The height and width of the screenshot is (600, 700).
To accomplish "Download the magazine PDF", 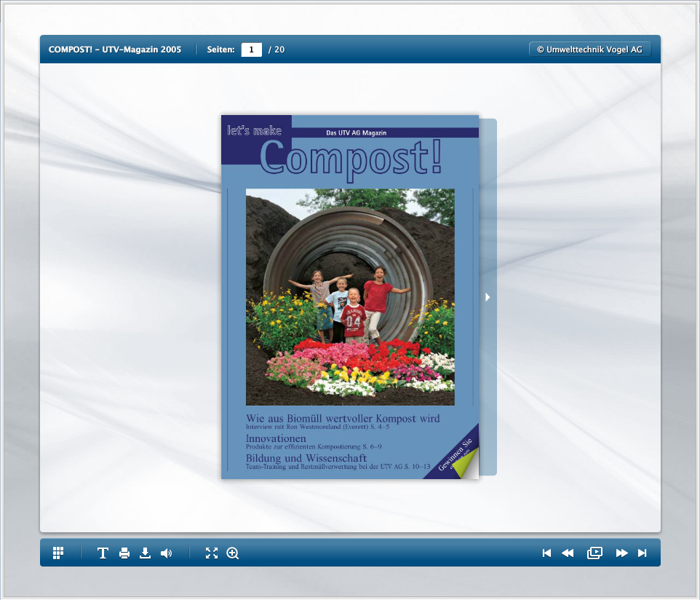I will coord(146,553).
